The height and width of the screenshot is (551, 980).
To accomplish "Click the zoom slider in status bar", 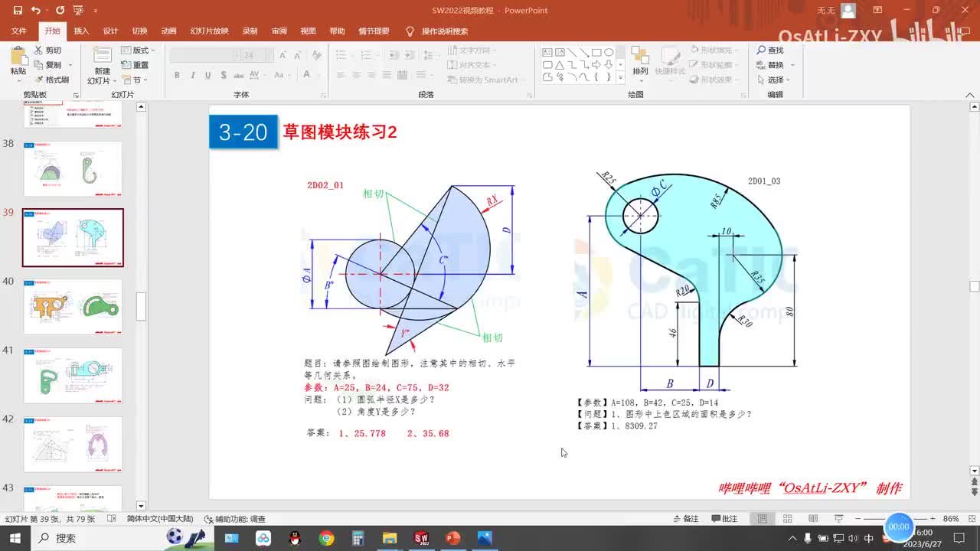I will [x=897, y=519].
